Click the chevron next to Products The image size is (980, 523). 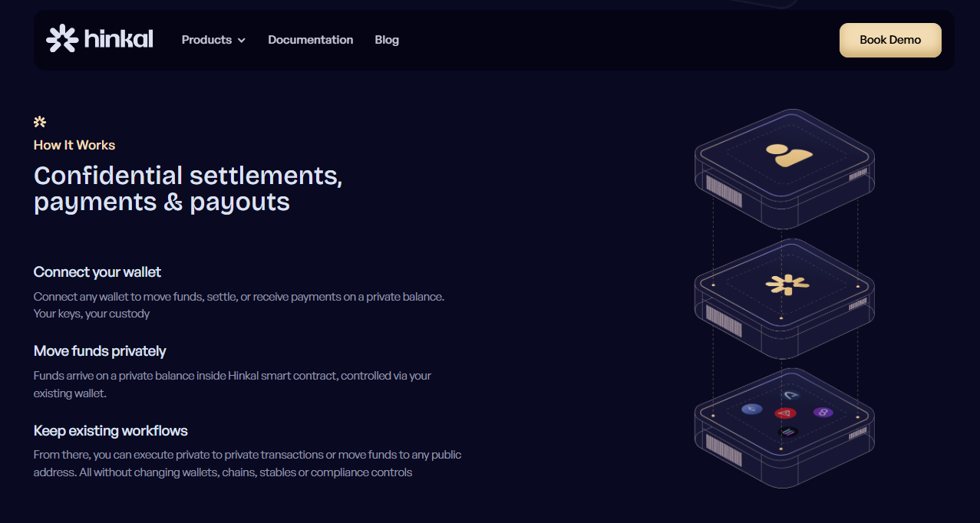click(242, 40)
